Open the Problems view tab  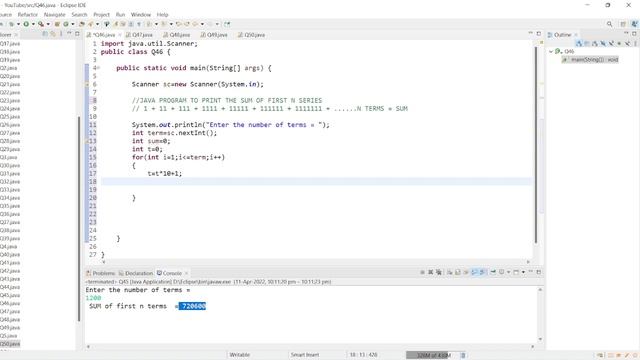[100, 273]
